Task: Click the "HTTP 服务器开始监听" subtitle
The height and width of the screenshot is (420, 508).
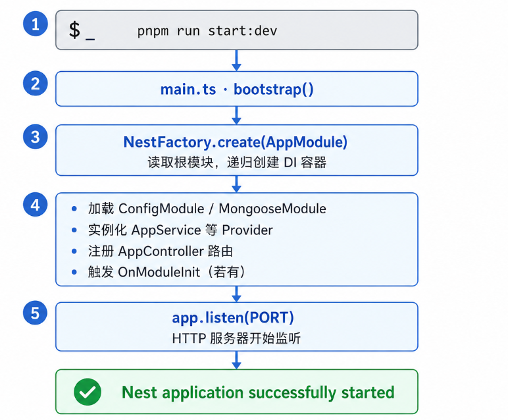Action: pyautogui.click(x=236, y=338)
